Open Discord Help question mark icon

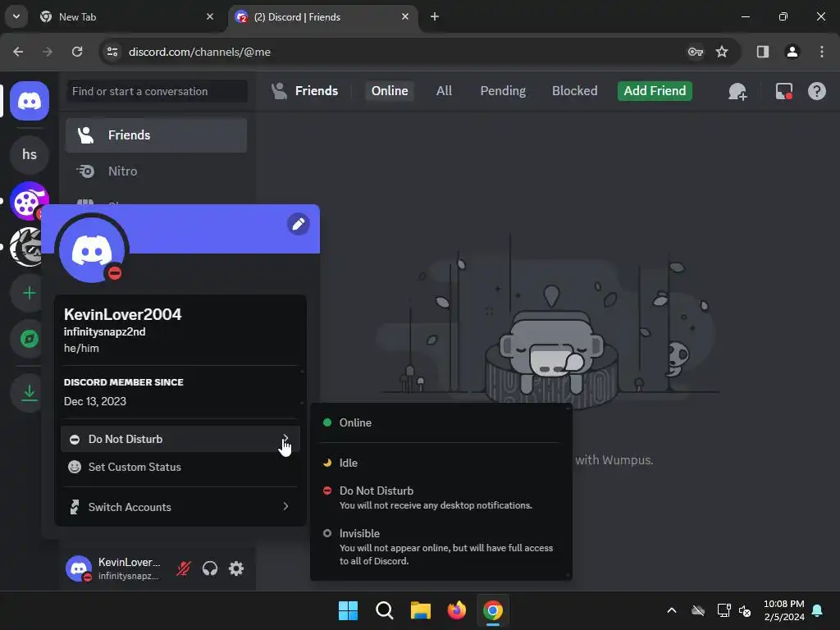tap(817, 91)
